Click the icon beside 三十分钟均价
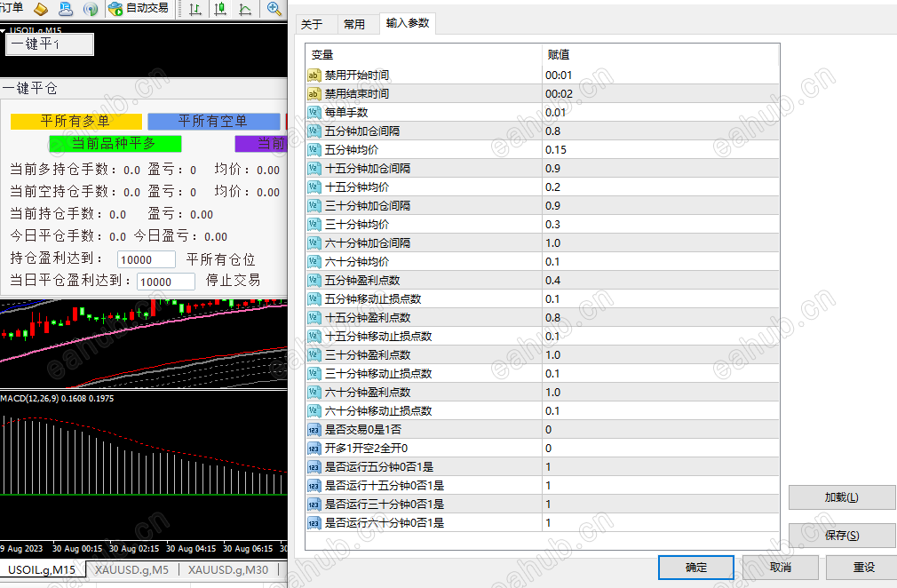Screen dimensions: 897x588 314,224
